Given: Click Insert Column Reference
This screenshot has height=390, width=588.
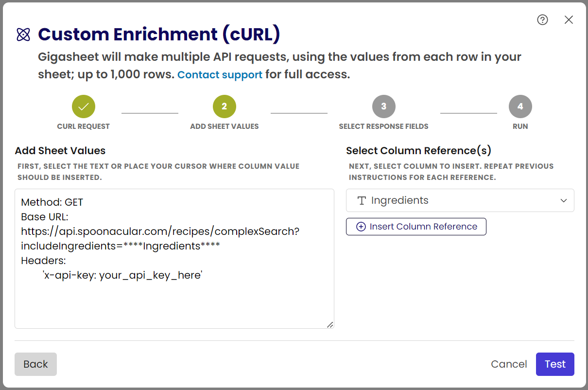Looking at the screenshot, I should pyautogui.click(x=415, y=227).
